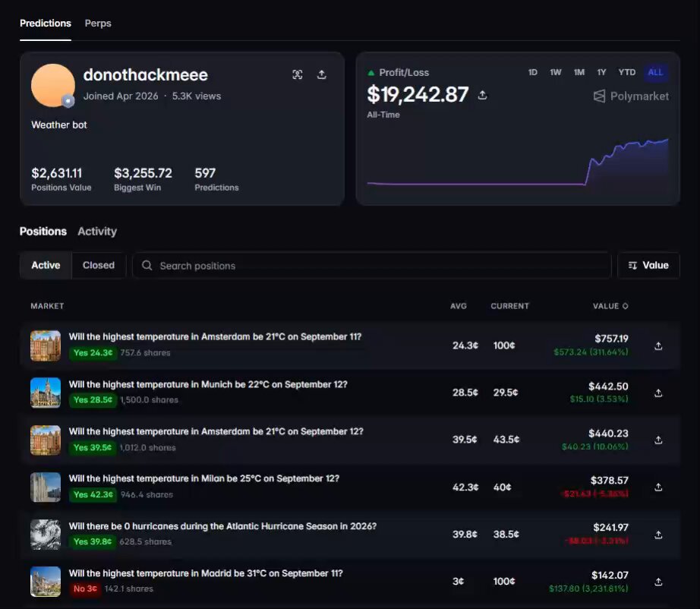Click the share profile icon beside donothackmeee
The image size is (700, 609).
321,74
